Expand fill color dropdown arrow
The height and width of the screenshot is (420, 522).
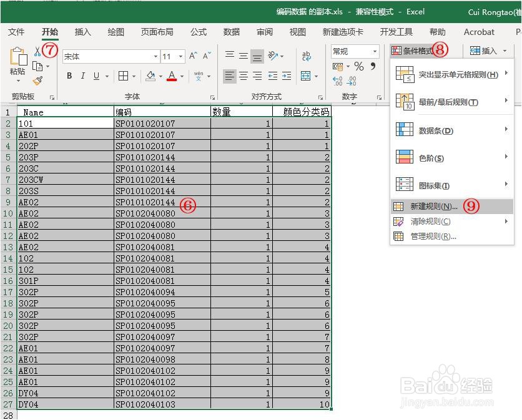click(x=160, y=76)
